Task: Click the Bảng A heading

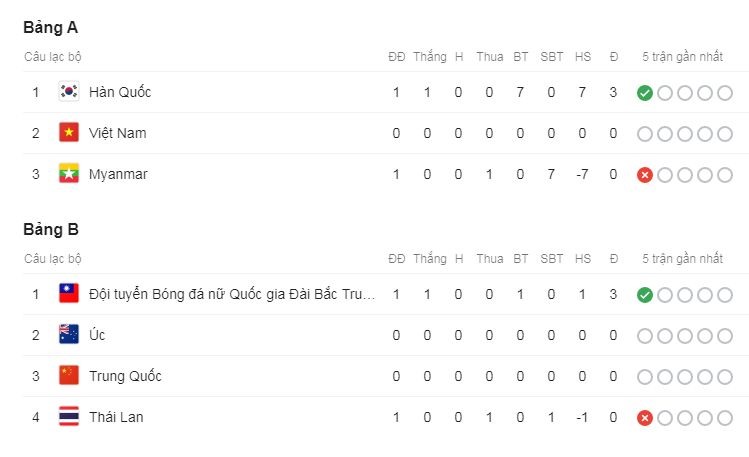Action: coord(51,28)
